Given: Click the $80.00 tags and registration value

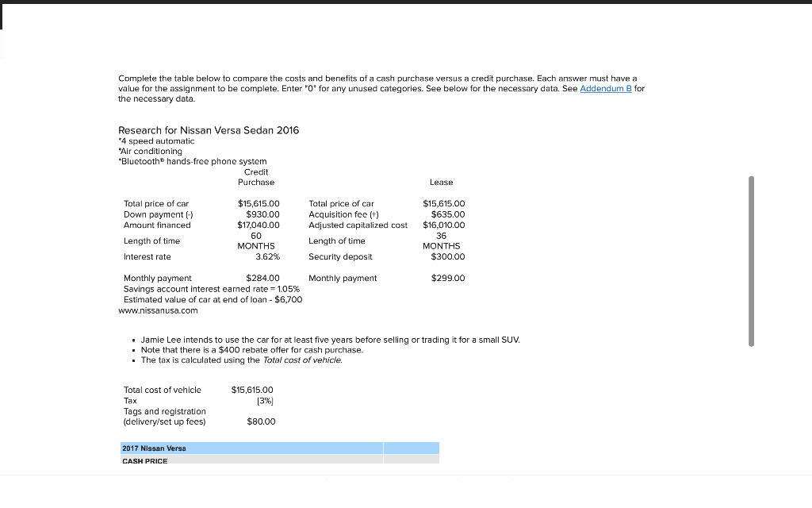Looking at the screenshot, I should tap(261, 422).
